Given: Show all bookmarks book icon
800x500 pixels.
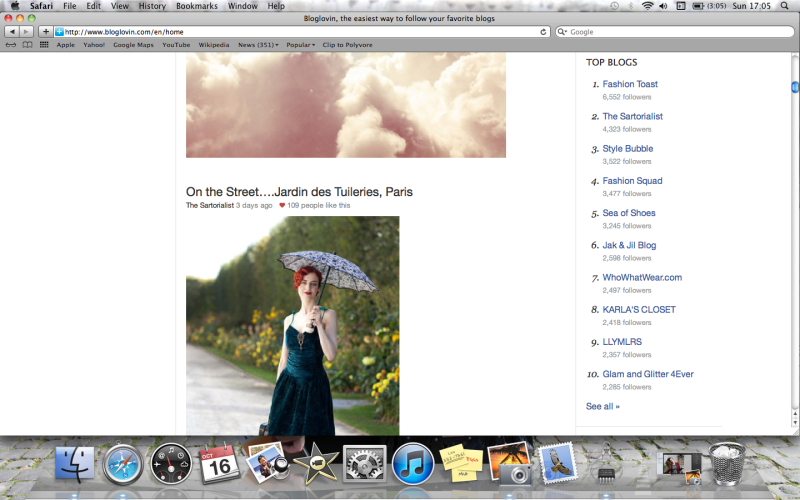Looking at the screenshot, I should [x=27, y=45].
